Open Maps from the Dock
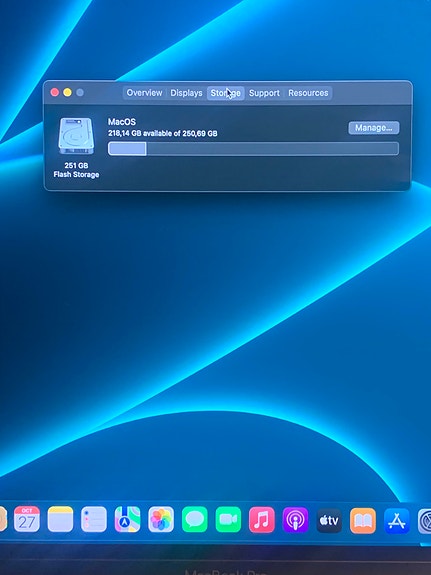431x575 pixels. click(127, 519)
